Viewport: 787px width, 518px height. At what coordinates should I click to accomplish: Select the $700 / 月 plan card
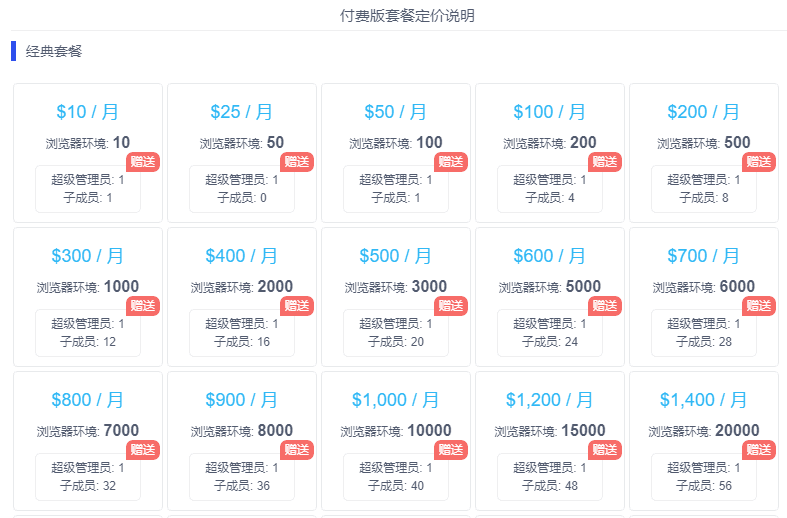pos(704,297)
